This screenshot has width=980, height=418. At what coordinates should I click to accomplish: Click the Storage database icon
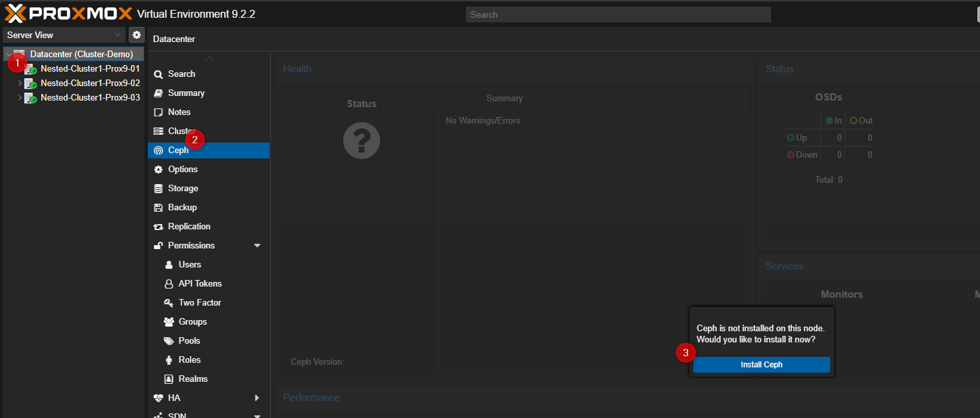(x=158, y=189)
